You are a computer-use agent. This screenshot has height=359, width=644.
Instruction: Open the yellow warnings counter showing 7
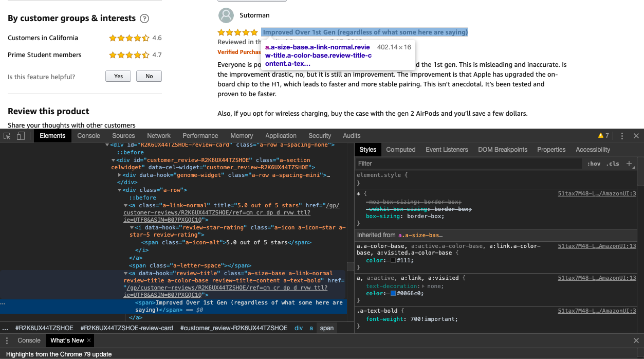click(603, 136)
